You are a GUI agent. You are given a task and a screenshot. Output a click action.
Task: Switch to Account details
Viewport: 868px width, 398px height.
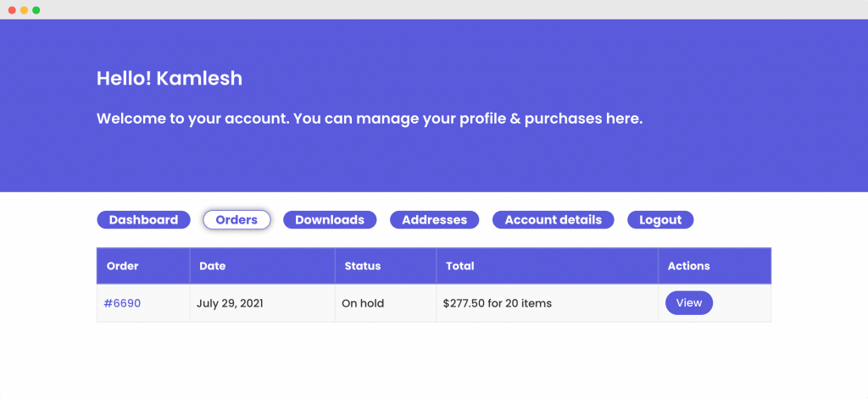(x=553, y=220)
